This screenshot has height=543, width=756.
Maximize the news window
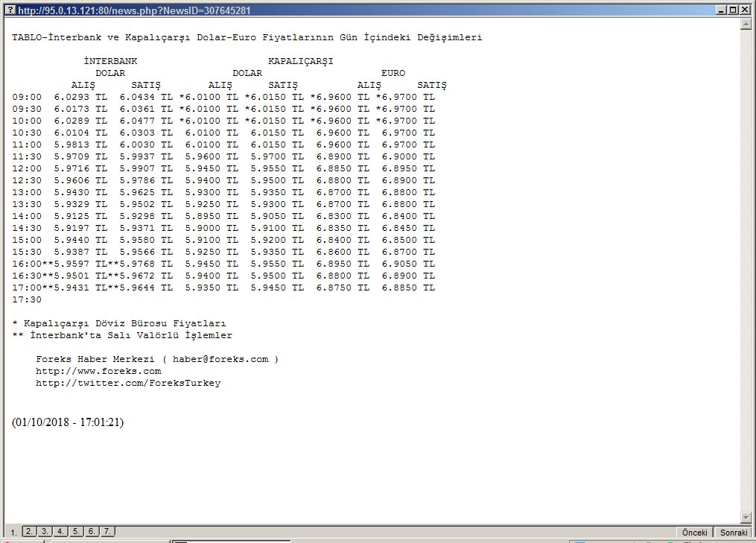click(732, 10)
